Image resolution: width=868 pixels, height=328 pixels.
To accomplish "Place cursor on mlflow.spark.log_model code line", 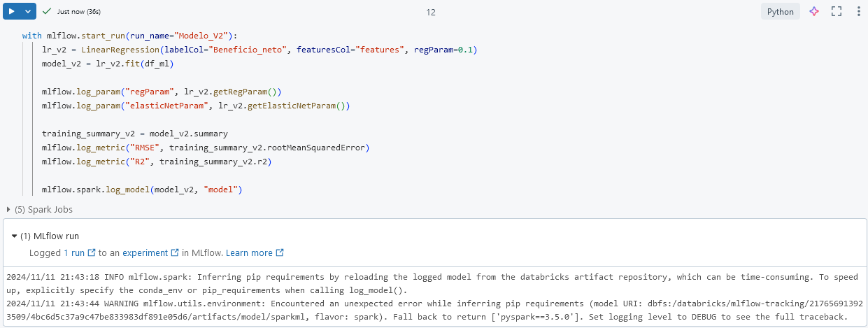I will click(140, 190).
